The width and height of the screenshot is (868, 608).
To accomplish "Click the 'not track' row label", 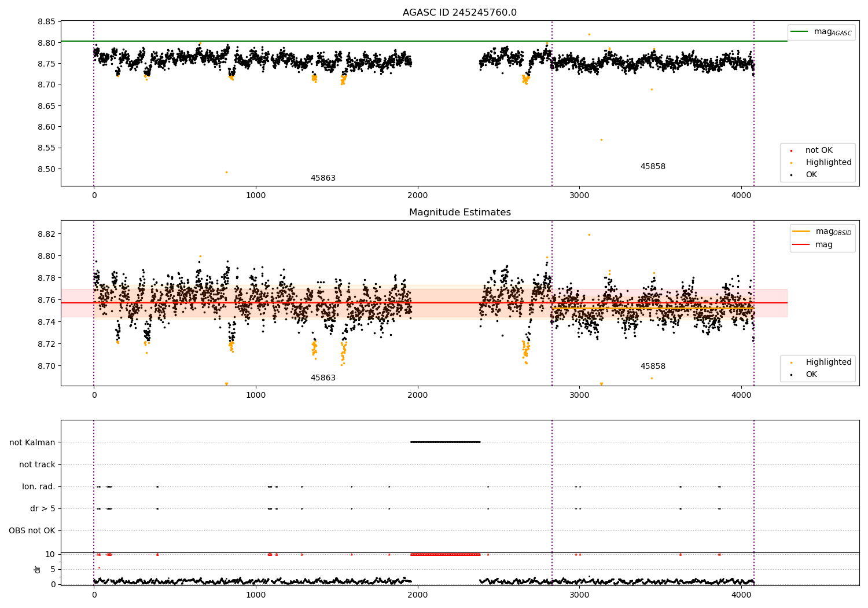I will pyautogui.click(x=37, y=465).
